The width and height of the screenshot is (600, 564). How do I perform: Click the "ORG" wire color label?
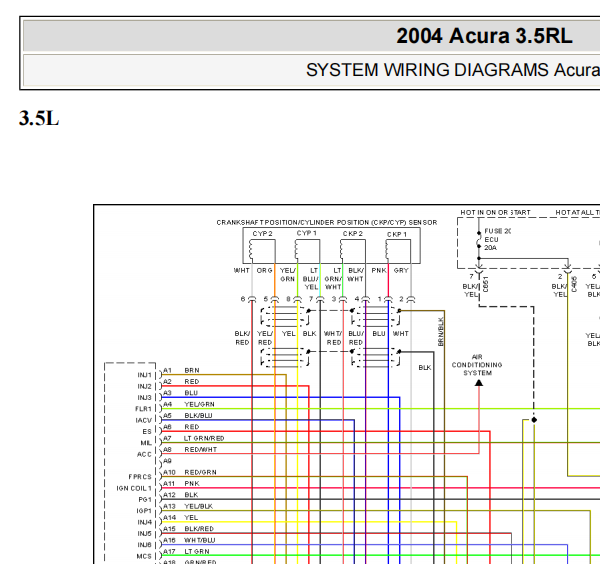tap(264, 271)
